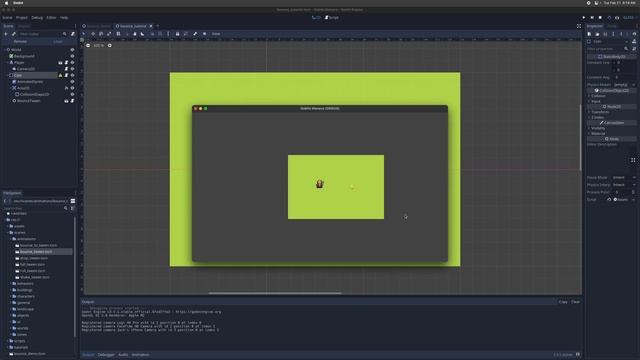Toggle visibility of the CollisionShape2D node
This screenshot has width=640, height=360.
72,94
